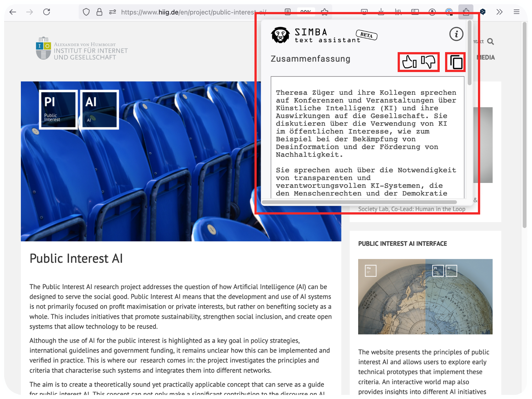Open the Firefox hamburger menu
The width and height of the screenshot is (532, 399).
(x=517, y=12)
